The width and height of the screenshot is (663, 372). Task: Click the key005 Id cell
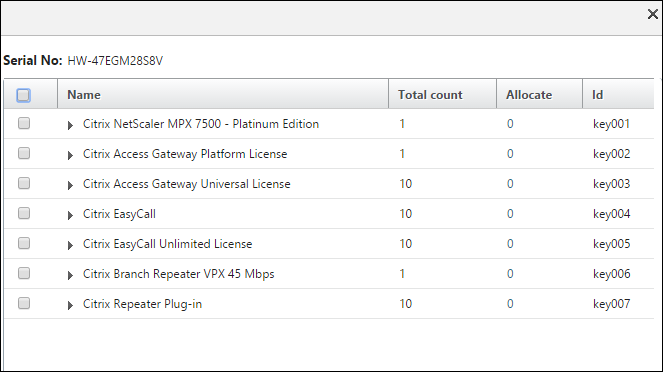(x=611, y=244)
